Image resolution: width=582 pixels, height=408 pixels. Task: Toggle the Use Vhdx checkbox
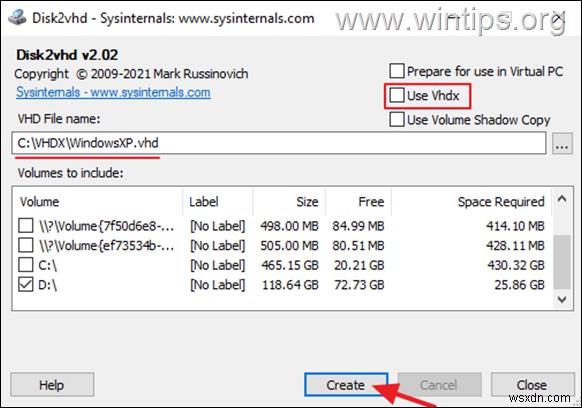(x=397, y=95)
